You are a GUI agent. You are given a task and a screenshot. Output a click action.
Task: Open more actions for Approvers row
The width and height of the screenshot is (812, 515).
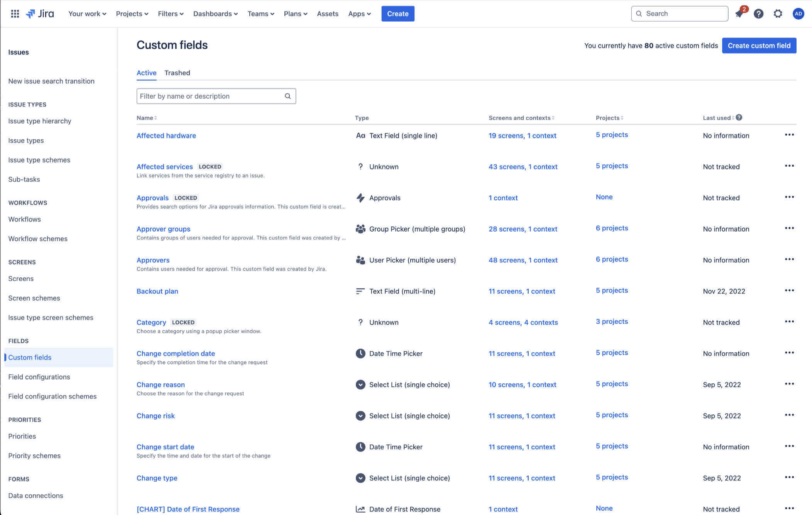pos(789,259)
